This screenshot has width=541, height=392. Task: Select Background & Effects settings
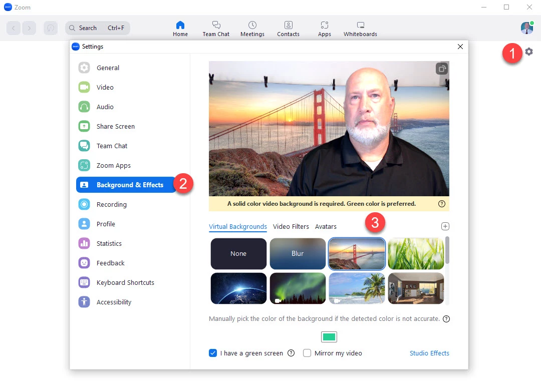[126, 185]
